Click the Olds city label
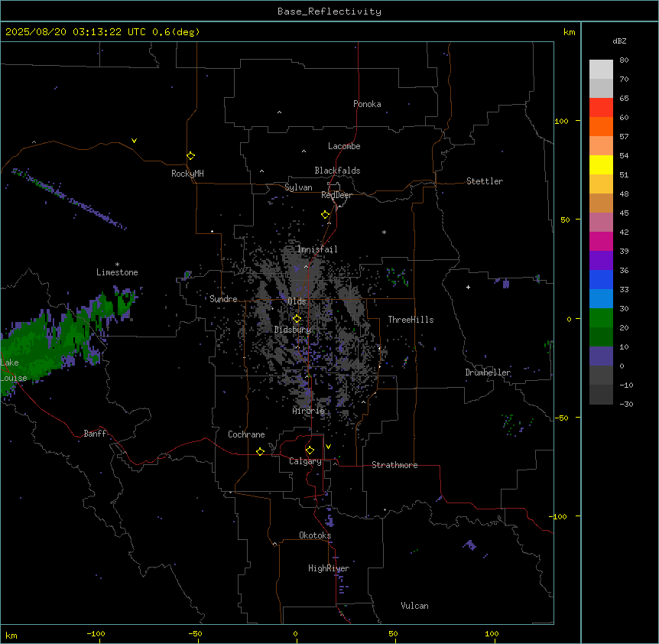Screen dimensions: 659x644 pos(297,301)
